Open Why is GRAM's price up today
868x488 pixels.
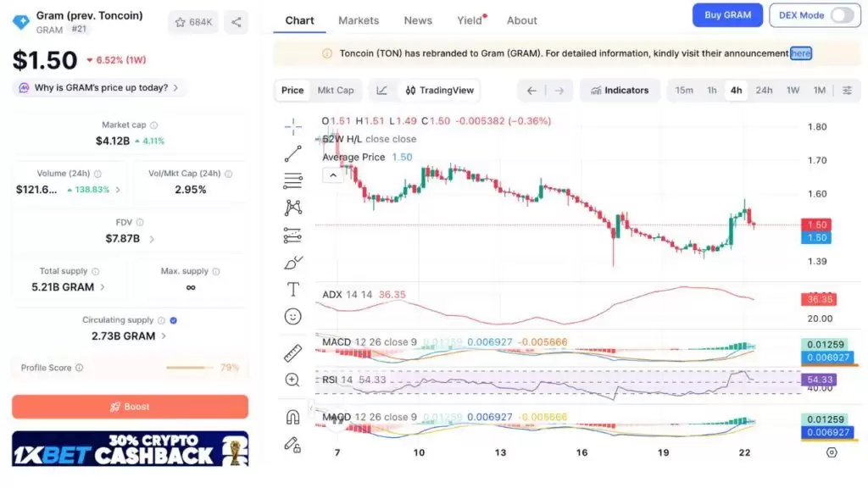(100, 88)
